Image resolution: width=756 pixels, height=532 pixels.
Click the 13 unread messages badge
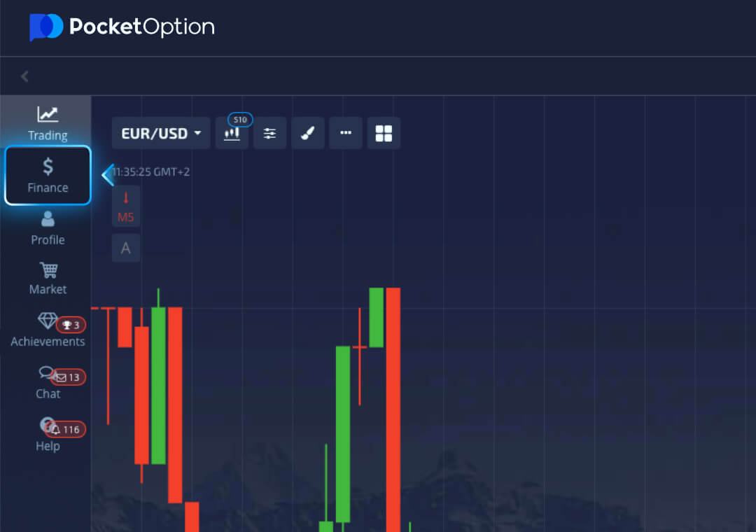(x=69, y=377)
